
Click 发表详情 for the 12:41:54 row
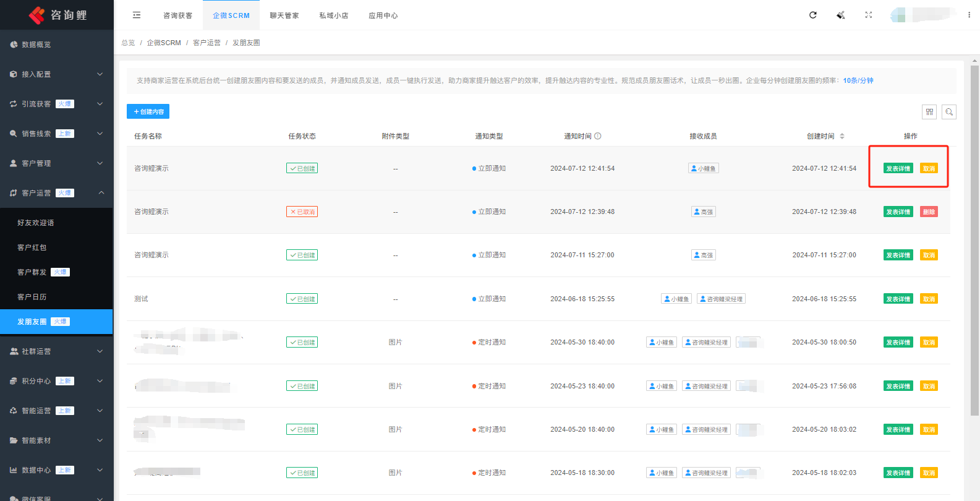point(898,168)
